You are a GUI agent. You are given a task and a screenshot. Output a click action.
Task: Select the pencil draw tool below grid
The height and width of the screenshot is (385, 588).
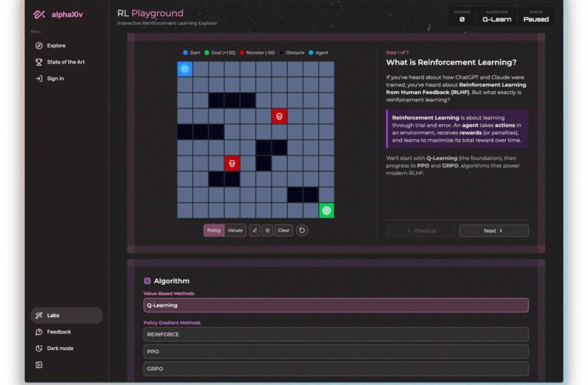[x=255, y=230]
